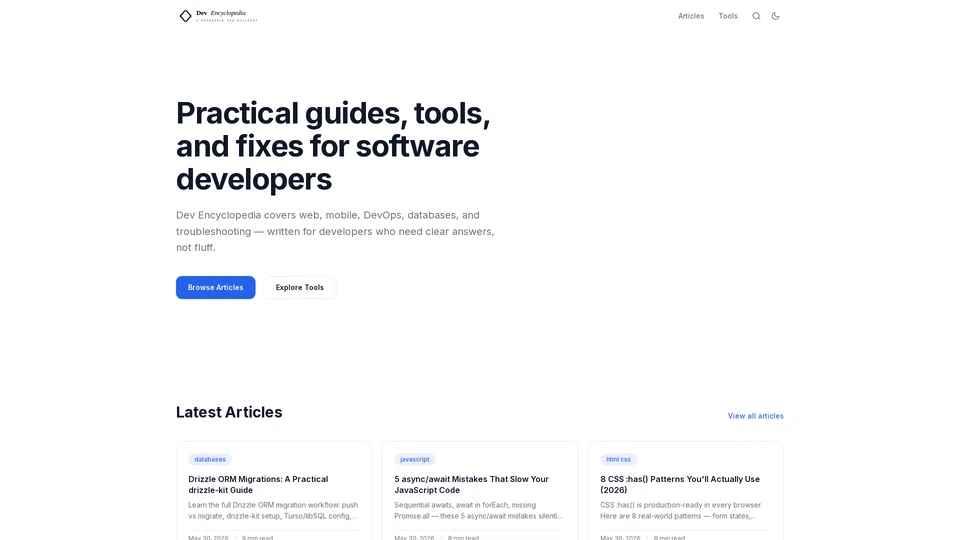
Task: Open the Tools nav item
Action: (728, 16)
